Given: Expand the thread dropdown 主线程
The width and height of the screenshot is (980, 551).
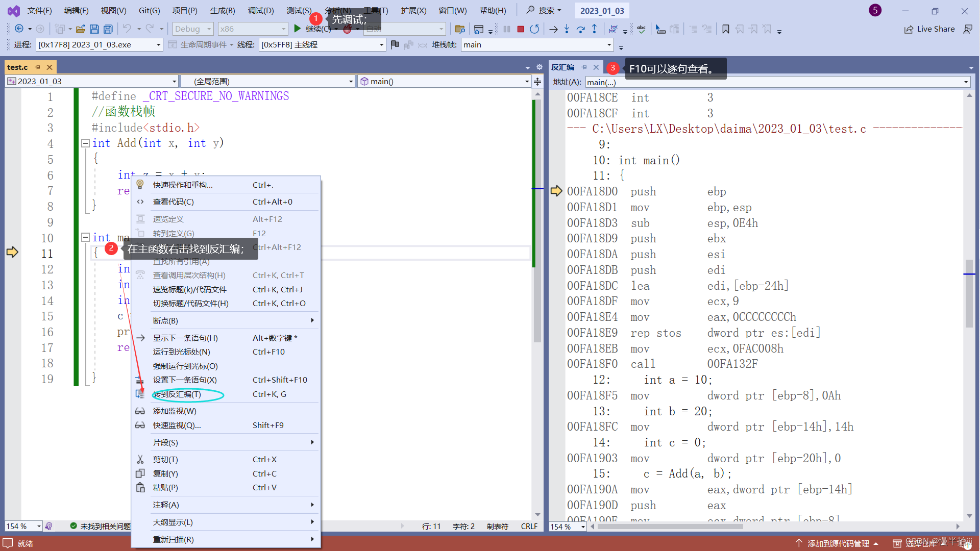Looking at the screenshot, I should click(381, 45).
